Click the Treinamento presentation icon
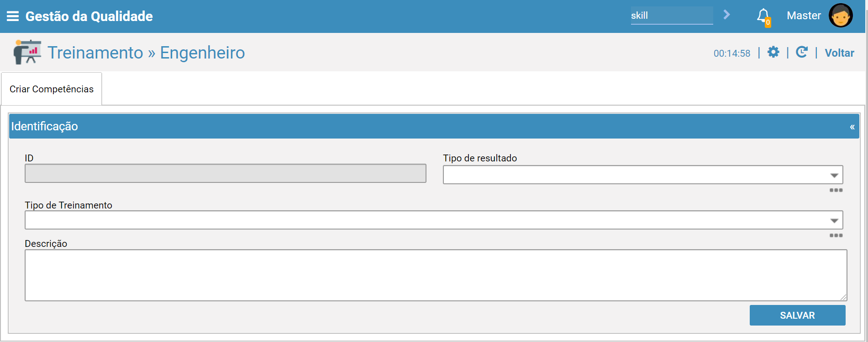868x342 pixels. pos(27,52)
